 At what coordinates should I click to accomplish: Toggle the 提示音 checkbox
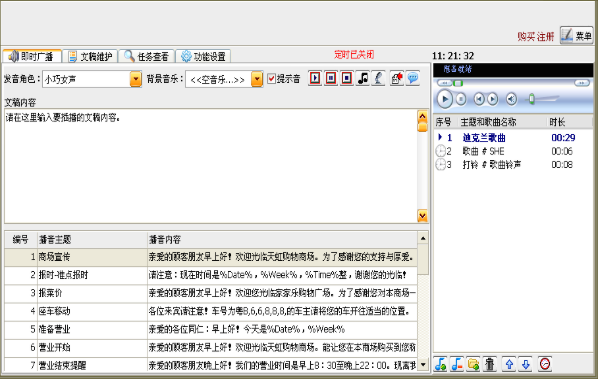271,79
